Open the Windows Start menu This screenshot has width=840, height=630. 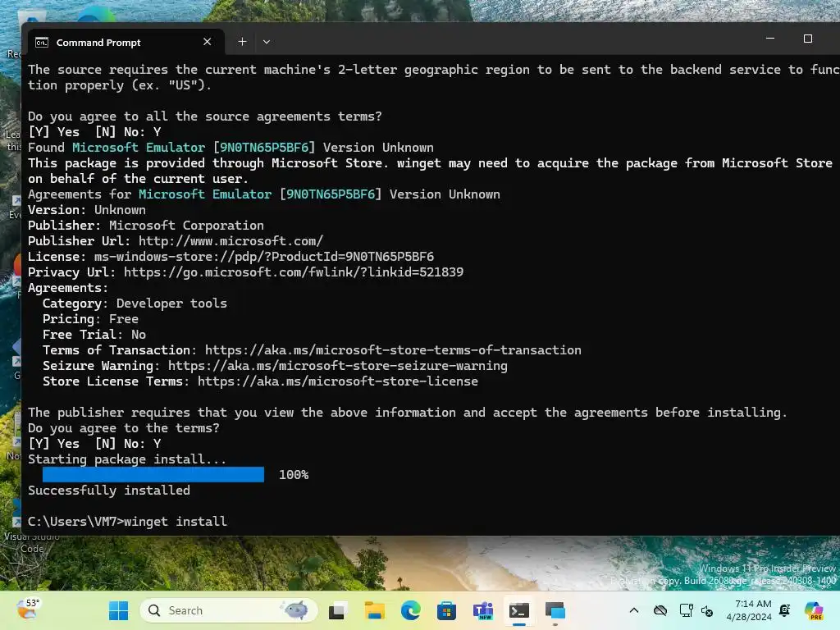(x=118, y=610)
